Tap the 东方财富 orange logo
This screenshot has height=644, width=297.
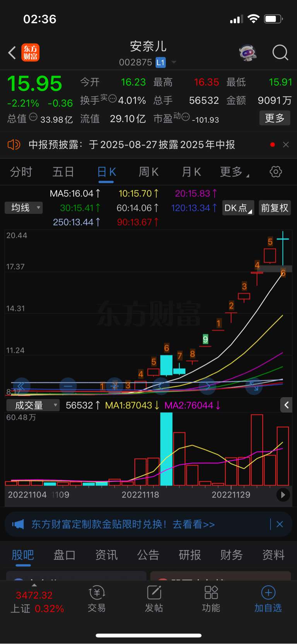30,53
